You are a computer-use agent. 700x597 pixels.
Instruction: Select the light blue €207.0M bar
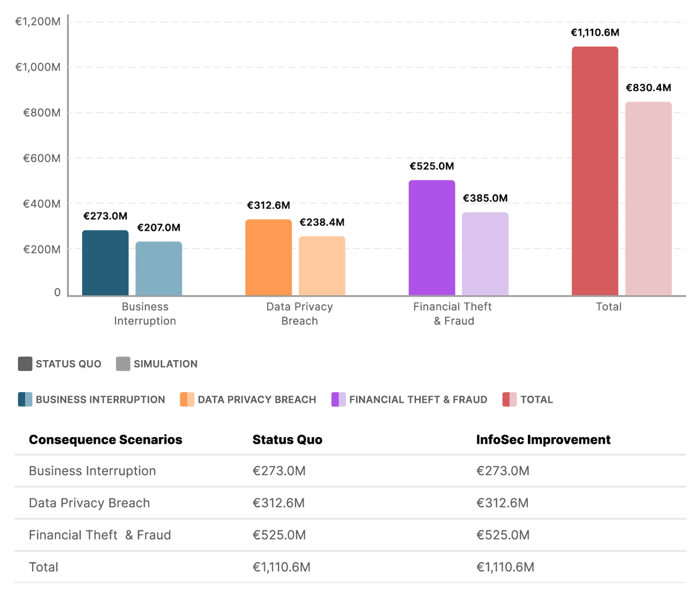159,268
